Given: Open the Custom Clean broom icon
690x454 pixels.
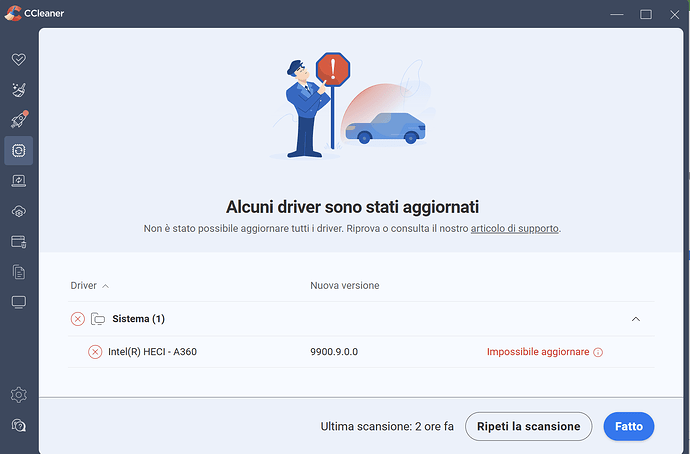Looking at the screenshot, I should [18, 90].
